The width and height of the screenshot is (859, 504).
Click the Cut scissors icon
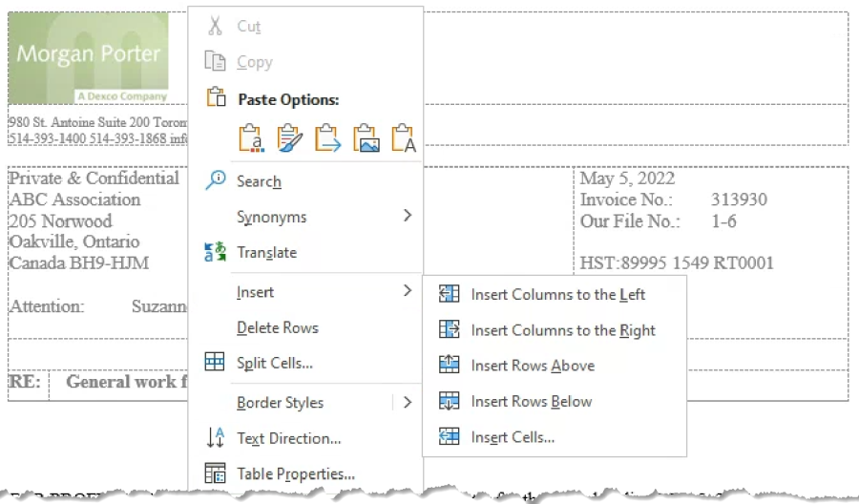(x=216, y=26)
